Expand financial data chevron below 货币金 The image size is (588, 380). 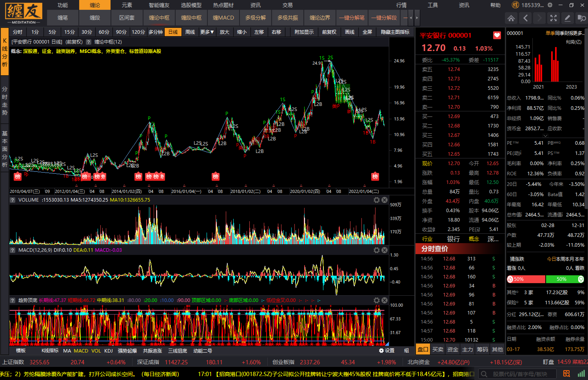click(x=545, y=136)
